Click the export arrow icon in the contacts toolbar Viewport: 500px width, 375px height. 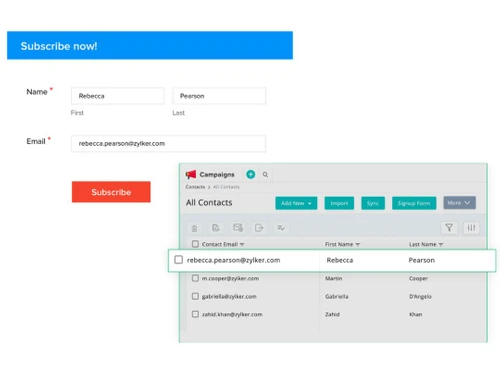click(x=259, y=228)
